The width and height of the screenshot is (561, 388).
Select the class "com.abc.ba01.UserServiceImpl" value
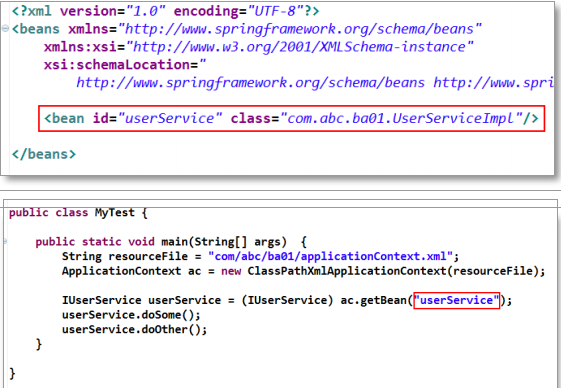401,118
